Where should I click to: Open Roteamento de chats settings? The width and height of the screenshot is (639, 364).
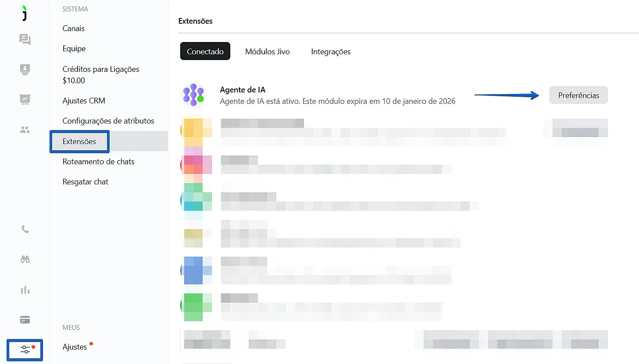99,162
